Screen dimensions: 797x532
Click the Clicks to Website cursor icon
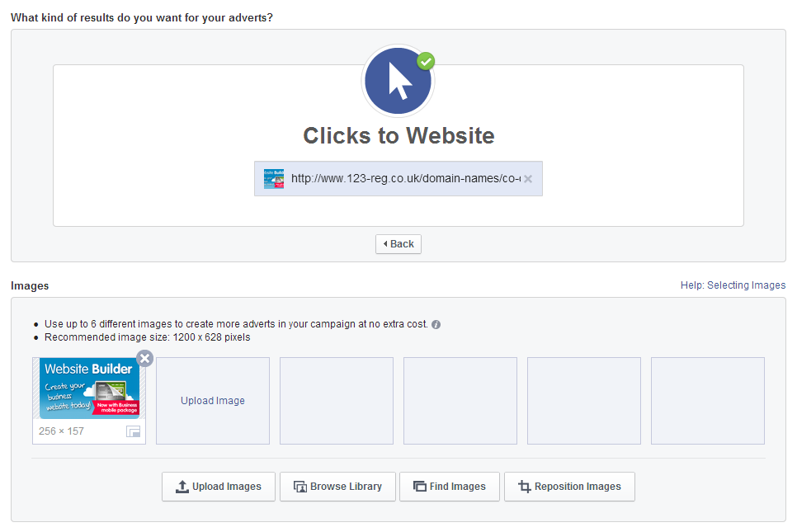(398, 81)
